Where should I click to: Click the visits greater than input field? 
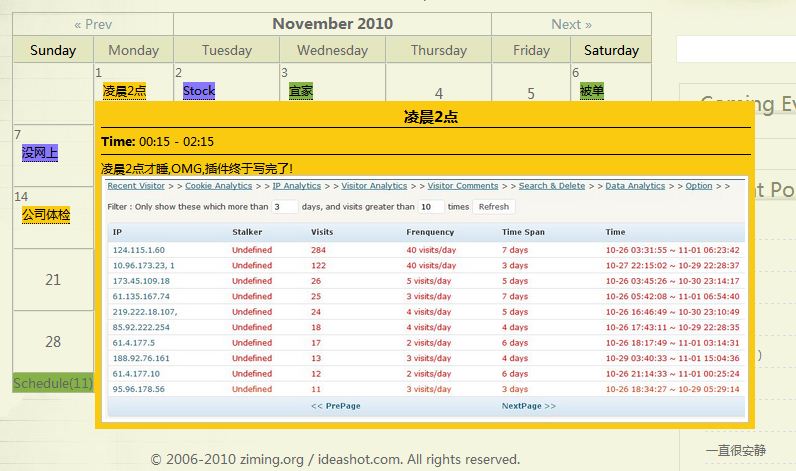tap(430, 207)
